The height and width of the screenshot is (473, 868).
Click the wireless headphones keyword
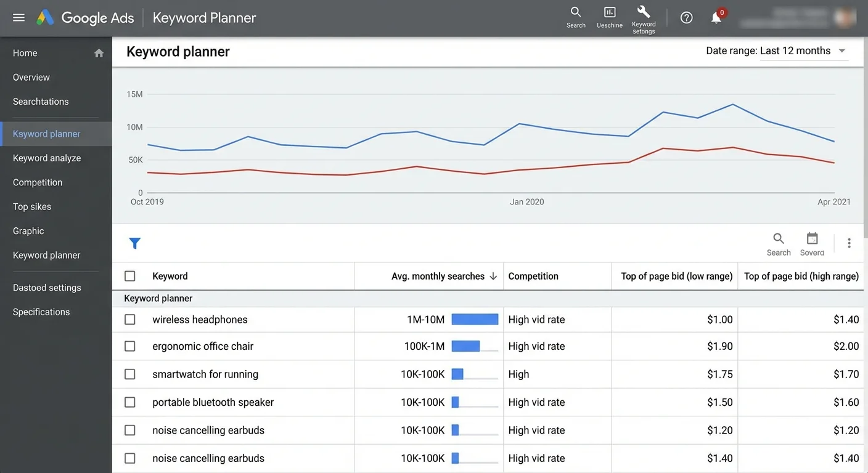200,320
